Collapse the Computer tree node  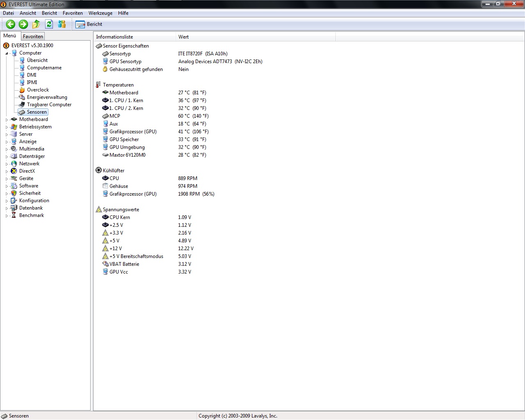[x=7, y=53]
